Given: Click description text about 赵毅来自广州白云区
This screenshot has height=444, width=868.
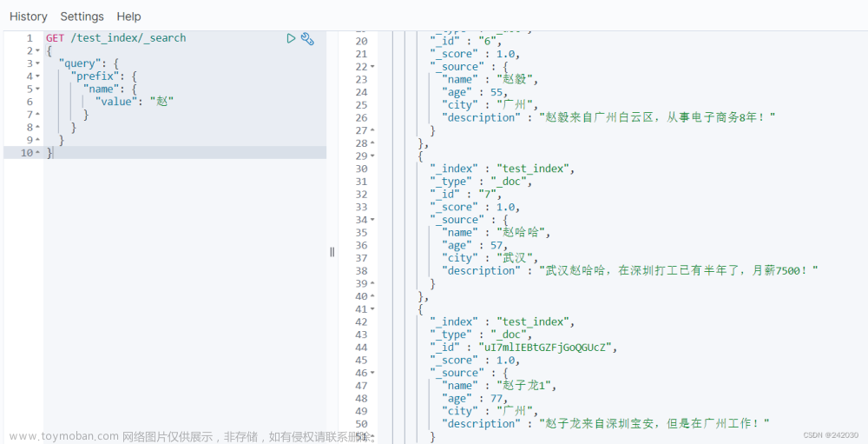Looking at the screenshot, I should [658, 117].
